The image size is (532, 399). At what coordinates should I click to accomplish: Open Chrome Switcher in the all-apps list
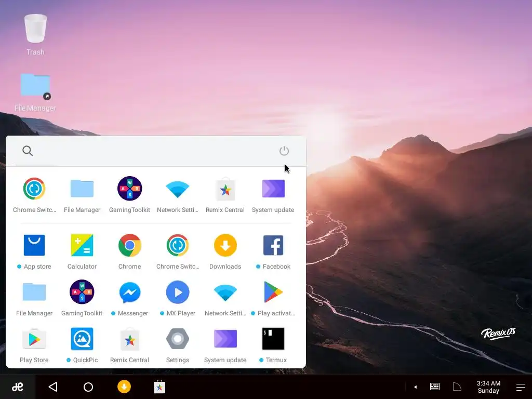click(178, 251)
